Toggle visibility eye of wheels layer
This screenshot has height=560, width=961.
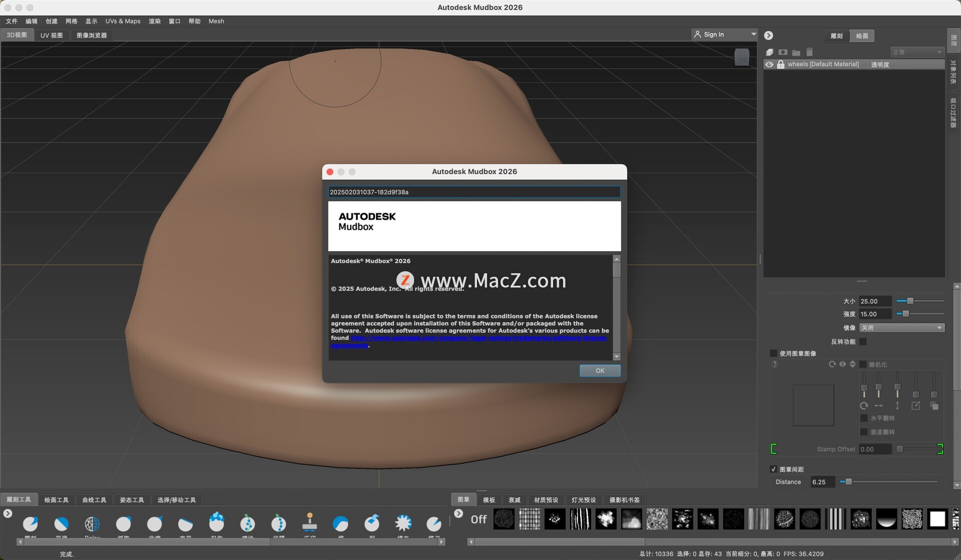(x=769, y=65)
